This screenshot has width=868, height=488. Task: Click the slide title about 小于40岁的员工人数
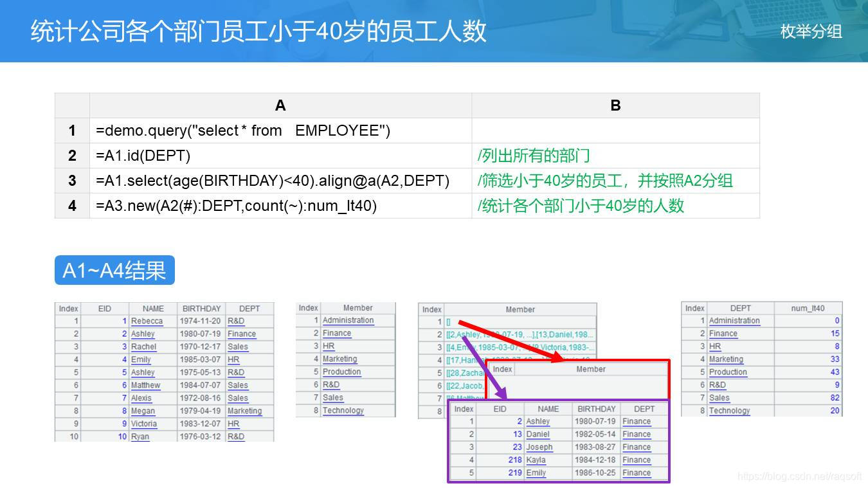(x=258, y=31)
